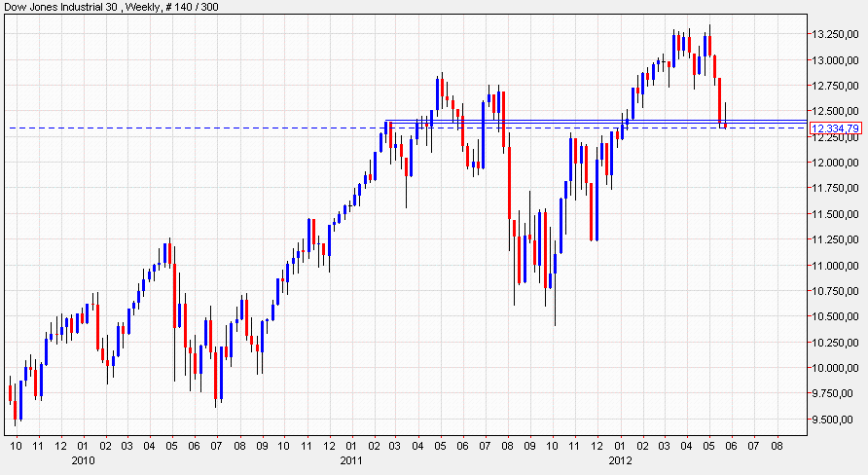
Task: Select the upper blue horizontal resistance line
Action: point(584,120)
